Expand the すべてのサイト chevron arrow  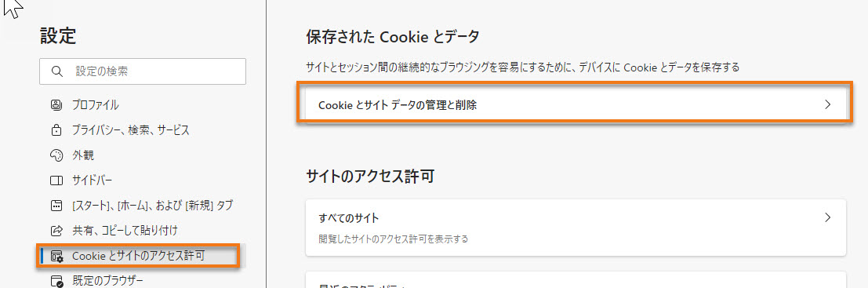[x=827, y=217]
